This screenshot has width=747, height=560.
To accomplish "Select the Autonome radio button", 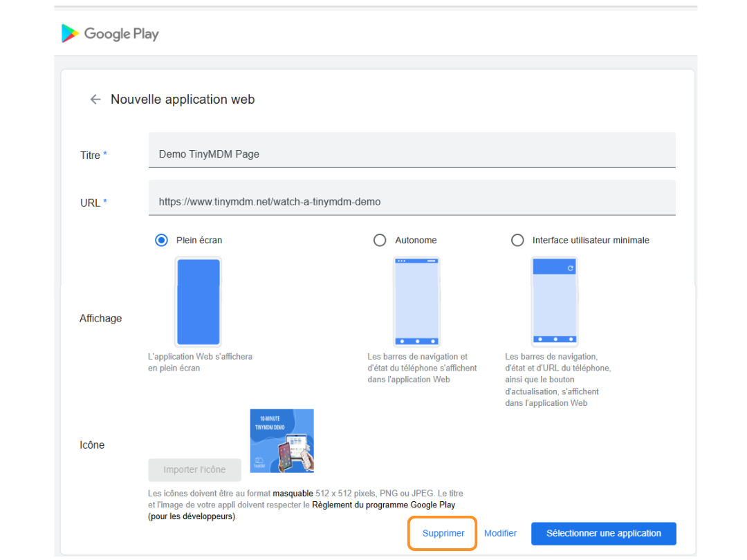I will pos(380,240).
